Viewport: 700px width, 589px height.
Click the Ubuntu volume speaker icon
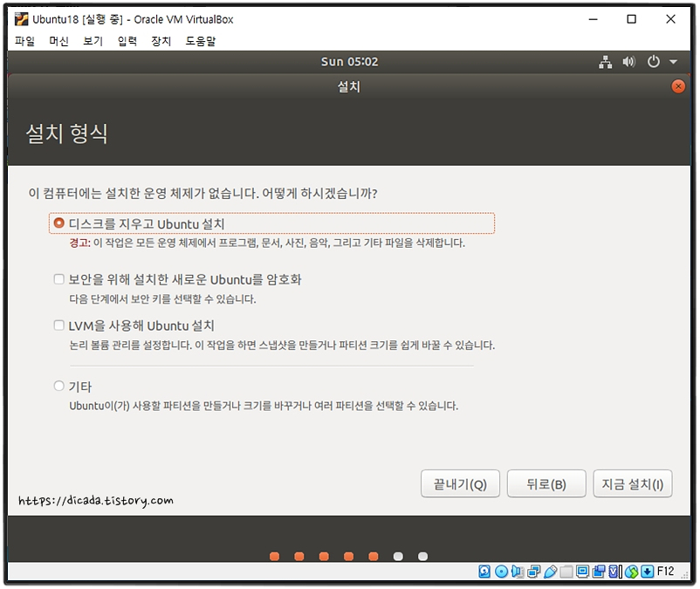628,62
